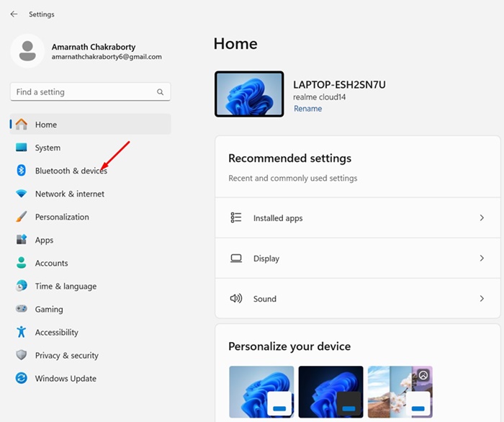The image size is (504, 422).
Task: Click the Gaming controller icon
Action: point(22,309)
